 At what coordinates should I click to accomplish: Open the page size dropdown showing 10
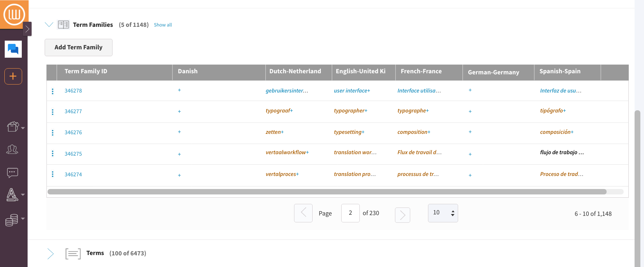point(443,213)
